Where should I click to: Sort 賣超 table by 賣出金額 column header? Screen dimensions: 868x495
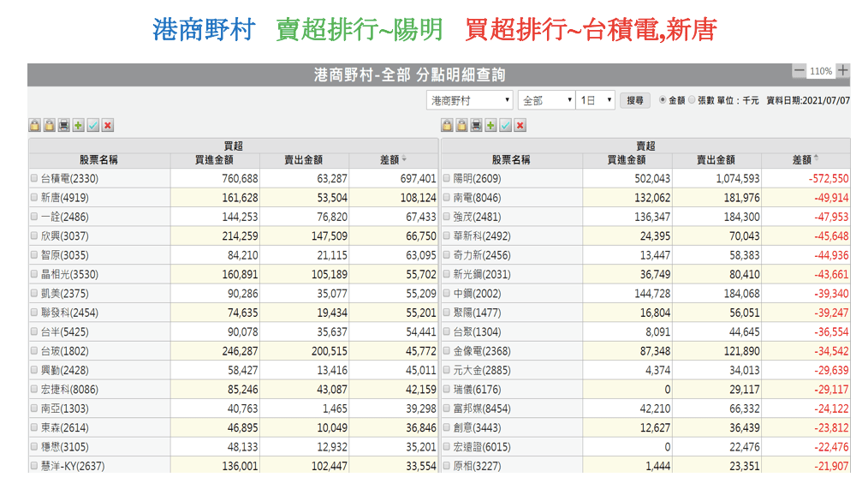pyautogui.click(x=716, y=159)
